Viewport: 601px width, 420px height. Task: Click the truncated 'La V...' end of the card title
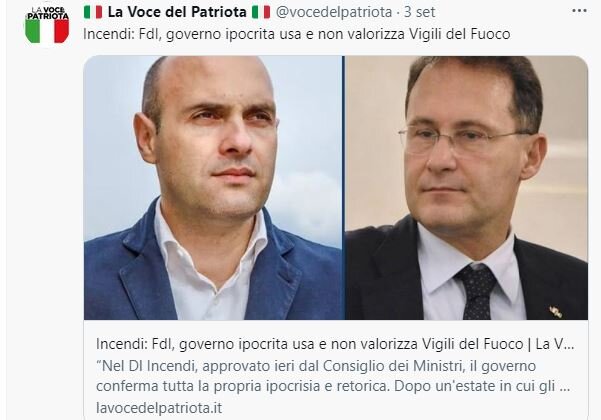[555, 344]
